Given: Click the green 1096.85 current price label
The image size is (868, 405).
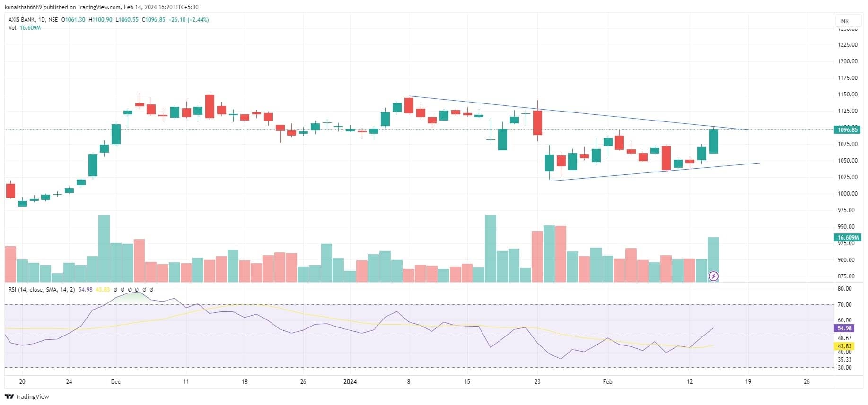Looking at the screenshot, I should [847, 129].
